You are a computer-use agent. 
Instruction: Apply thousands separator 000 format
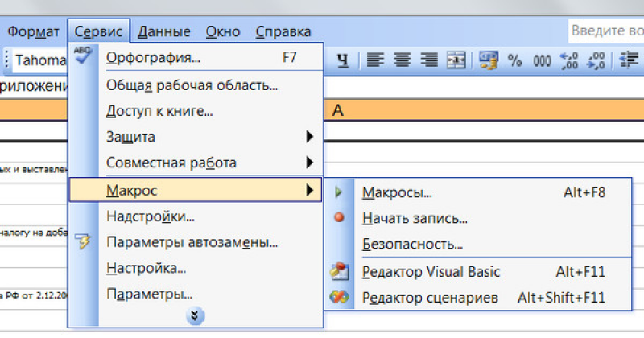coord(542,60)
